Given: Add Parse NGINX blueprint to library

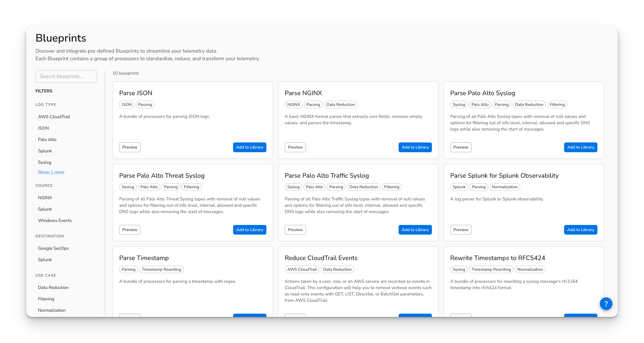Looking at the screenshot, I should click(415, 147).
